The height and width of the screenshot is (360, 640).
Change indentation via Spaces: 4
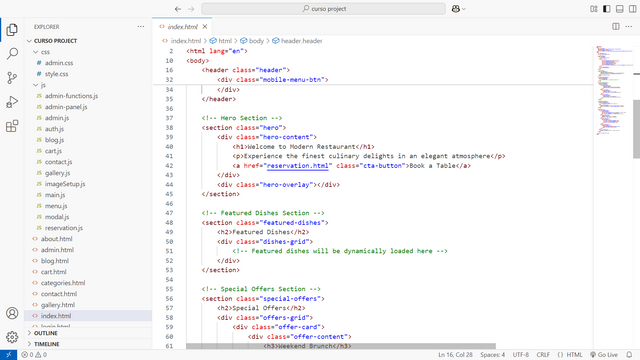[x=492, y=355]
